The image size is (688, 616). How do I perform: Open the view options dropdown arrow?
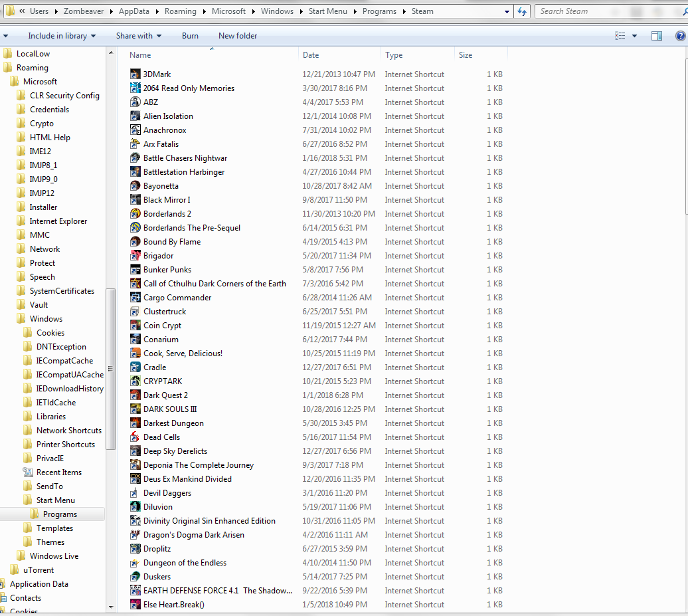(634, 36)
